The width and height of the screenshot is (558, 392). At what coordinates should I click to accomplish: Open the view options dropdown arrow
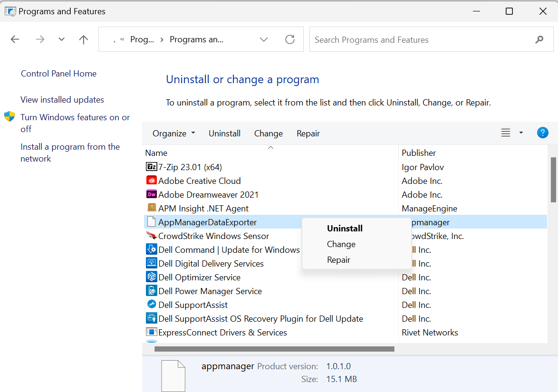click(x=521, y=133)
